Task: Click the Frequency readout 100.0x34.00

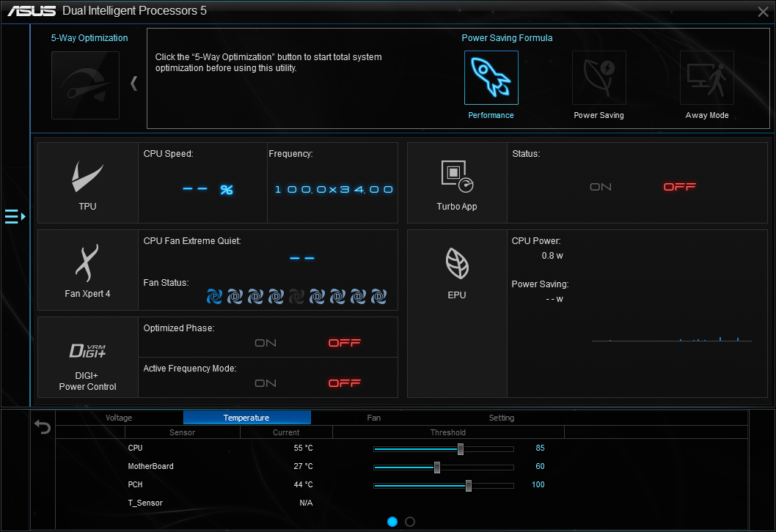Action: (x=334, y=189)
